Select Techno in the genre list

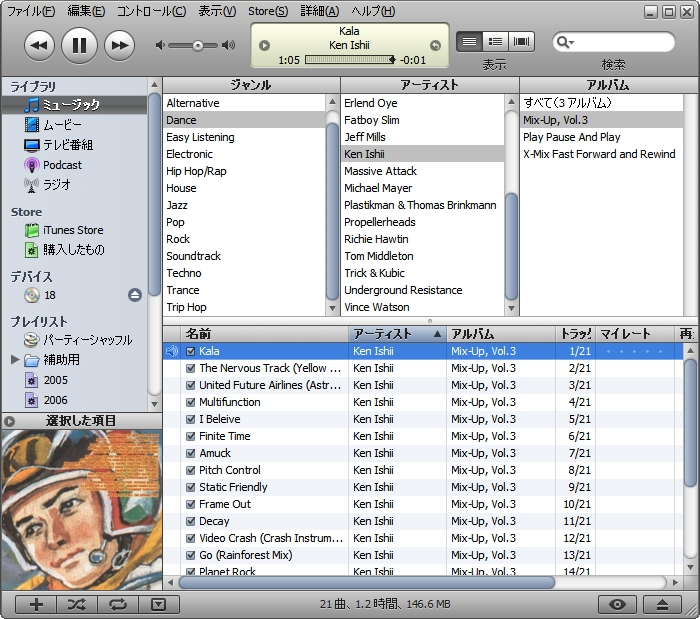pos(245,273)
